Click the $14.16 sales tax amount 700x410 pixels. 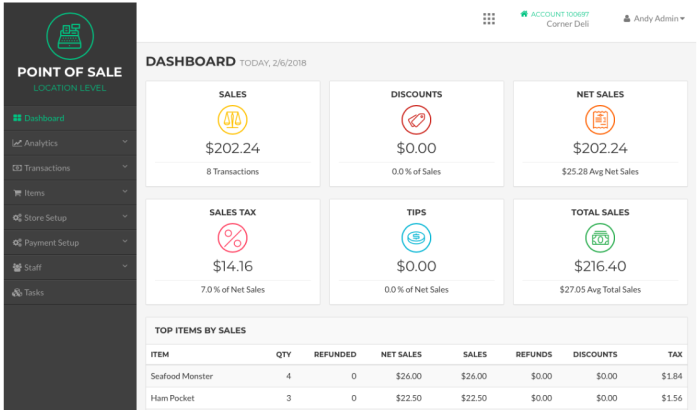coord(233,266)
